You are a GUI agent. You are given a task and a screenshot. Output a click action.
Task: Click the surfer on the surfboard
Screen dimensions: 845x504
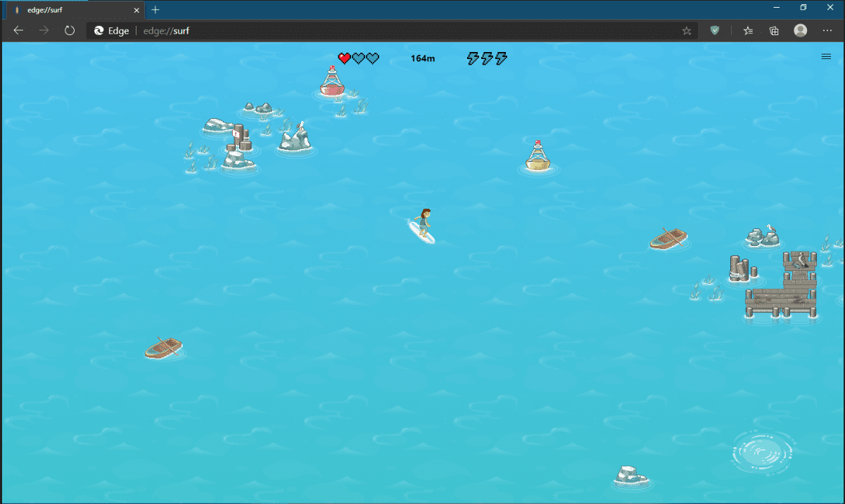point(423,225)
